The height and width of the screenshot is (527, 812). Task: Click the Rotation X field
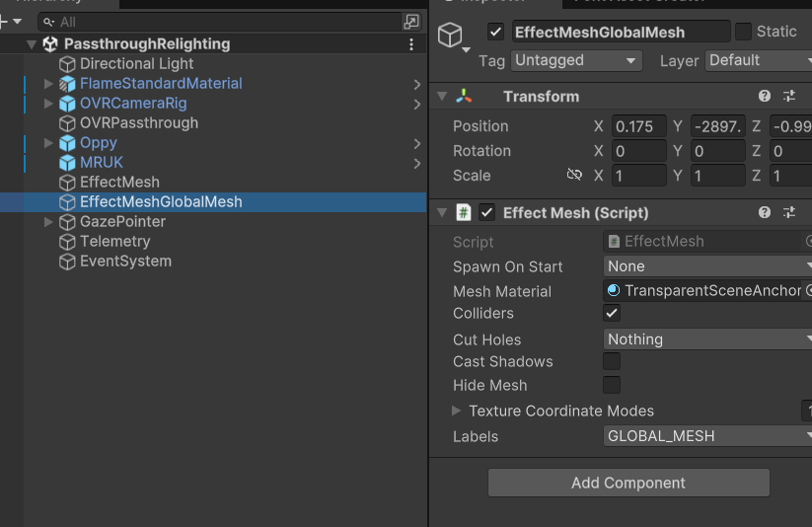tap(639, 151)
